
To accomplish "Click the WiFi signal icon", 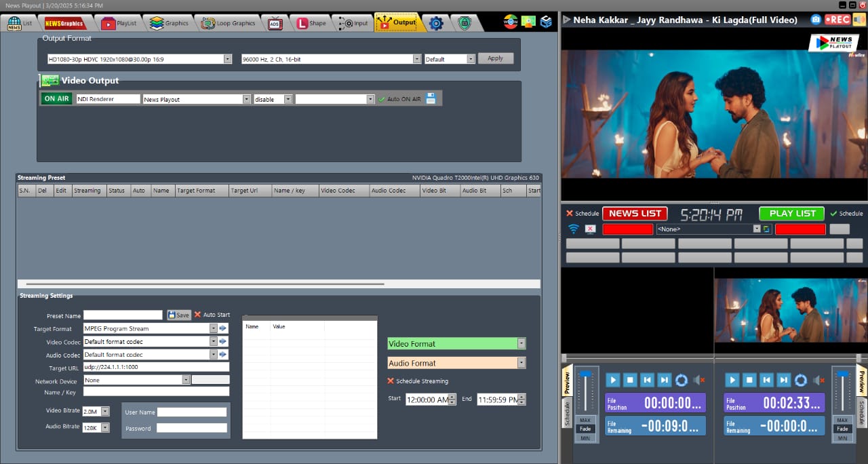I will point(574,229).
